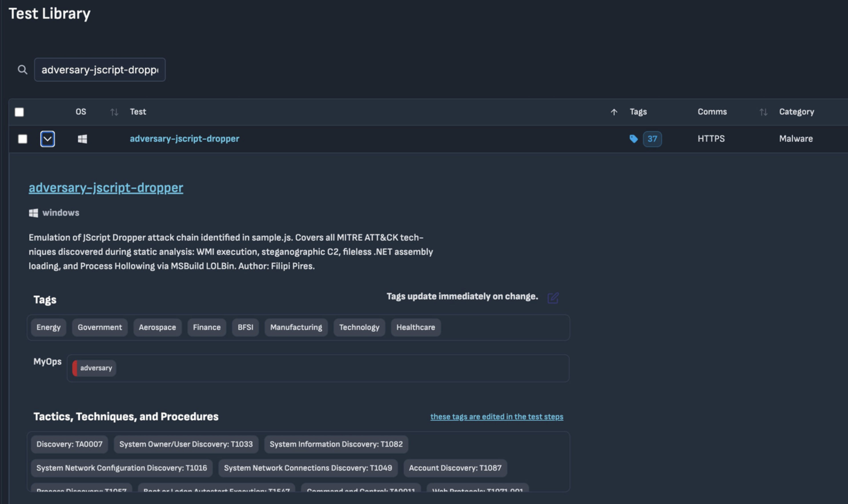Click into the test search input field

(100, 70)
